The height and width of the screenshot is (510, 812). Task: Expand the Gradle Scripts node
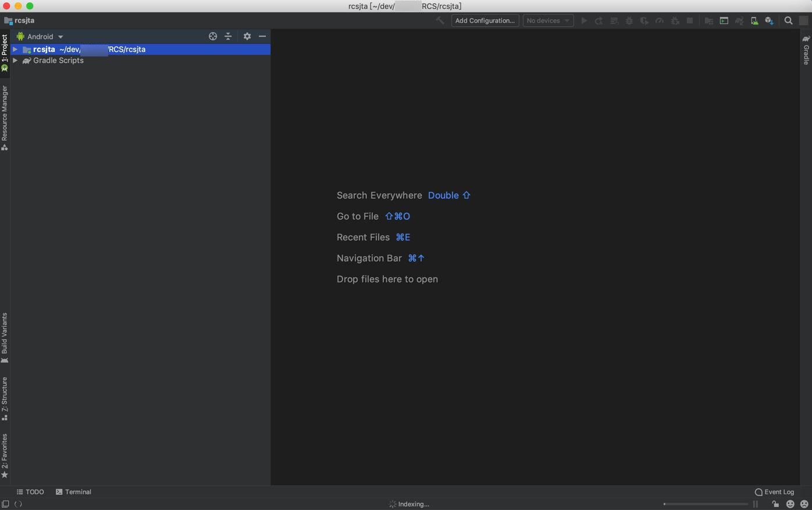[15, 61]
